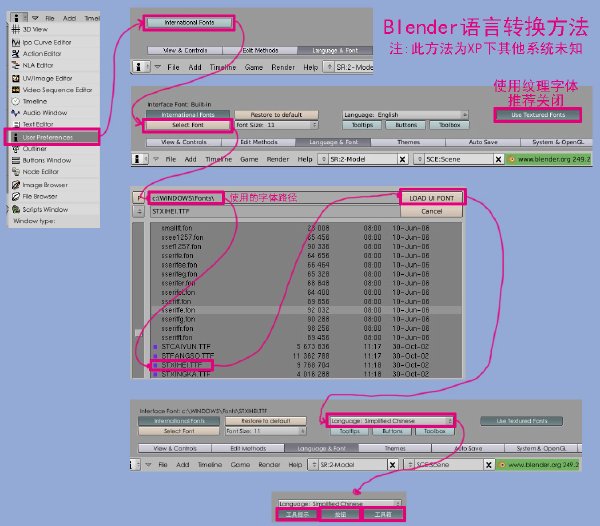Open the Language: English dropdown
Viewport: 600px width, 526px height.
point(406,115)
